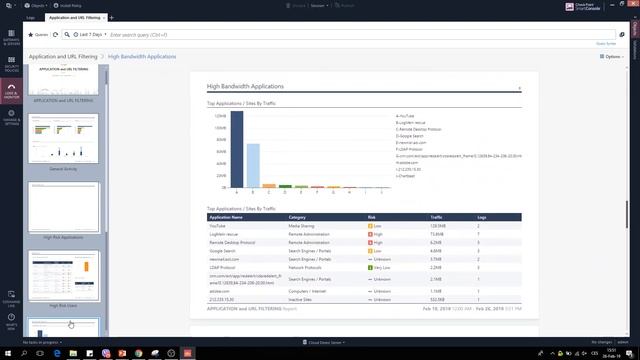The width and height of the screenshot is (640, 360).
Task: Click the taskbar search icon
Action: [x=24, y=353]
